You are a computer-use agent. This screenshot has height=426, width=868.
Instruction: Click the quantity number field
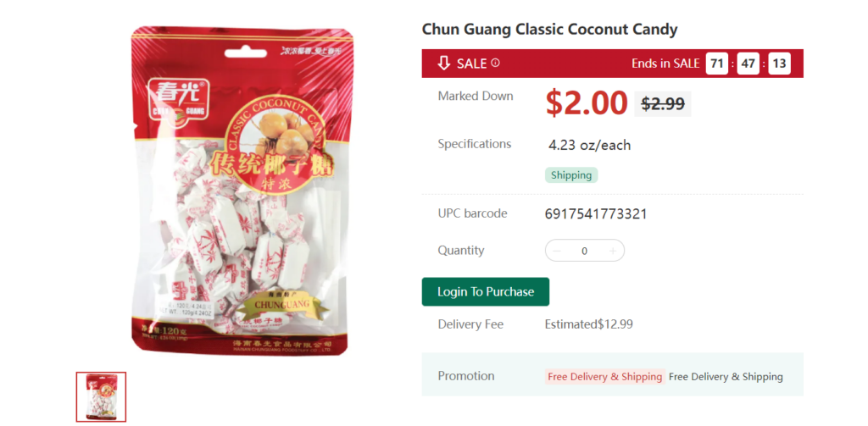click(584, 251)
